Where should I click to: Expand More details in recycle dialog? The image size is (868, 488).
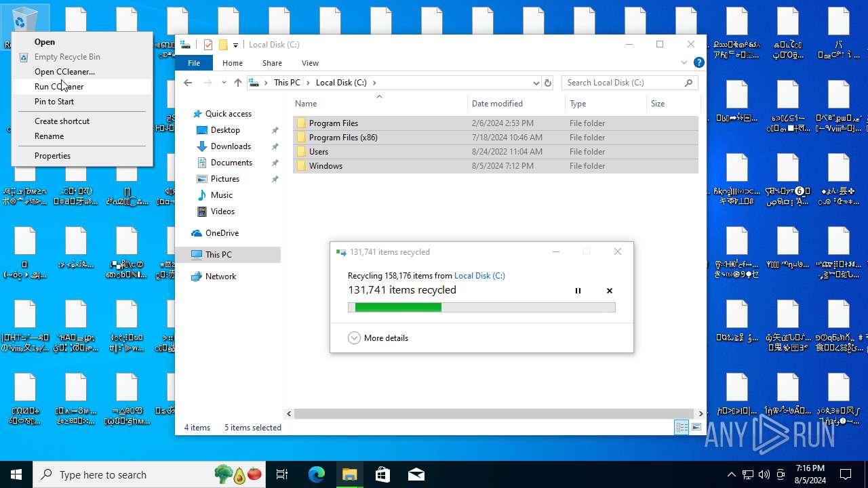click(378, 338)
